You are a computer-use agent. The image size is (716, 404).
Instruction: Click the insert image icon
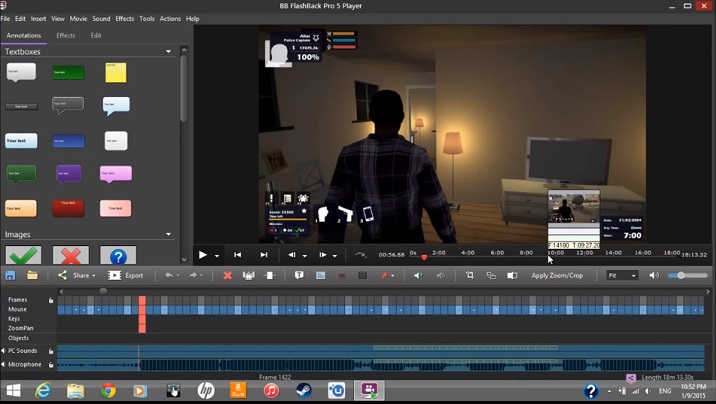click(x=321, y=275)
